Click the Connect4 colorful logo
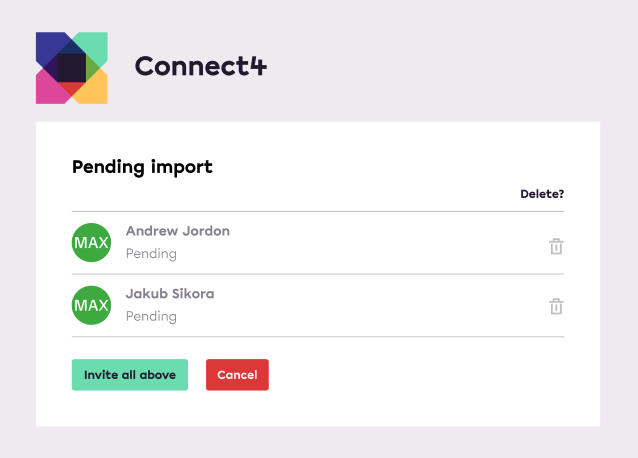 click(x=72, y=68)
